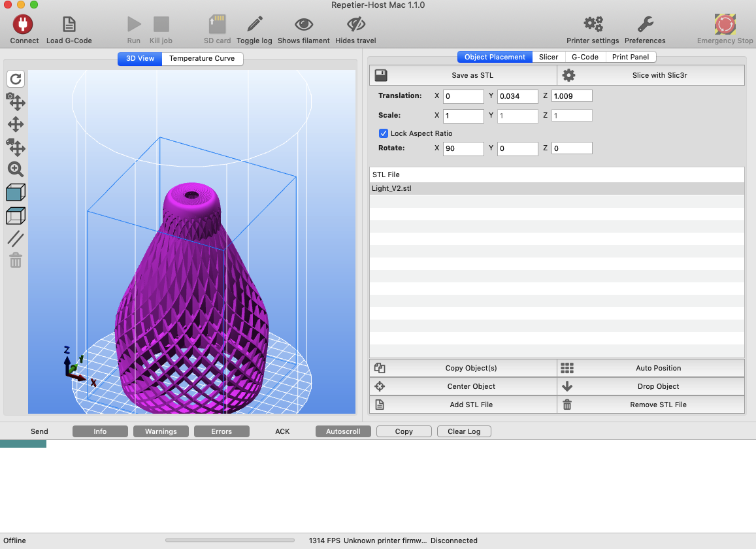Click the Center Object button
This screenshot has width=756, height=549.
point(463,386)
